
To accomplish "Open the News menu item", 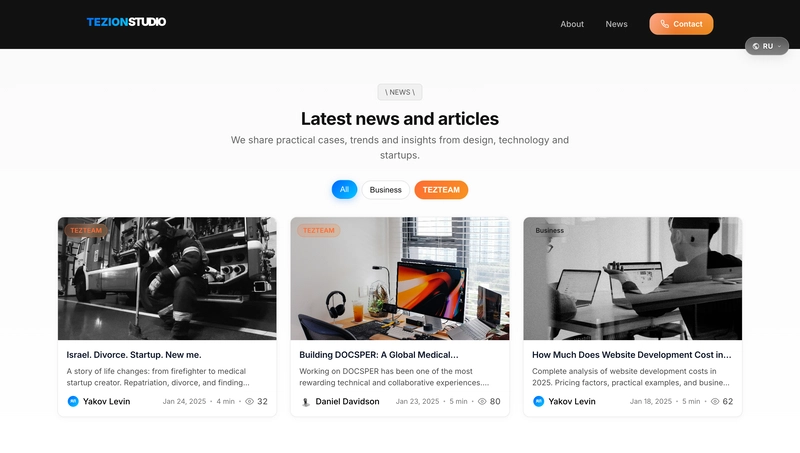I will (616, 24).
